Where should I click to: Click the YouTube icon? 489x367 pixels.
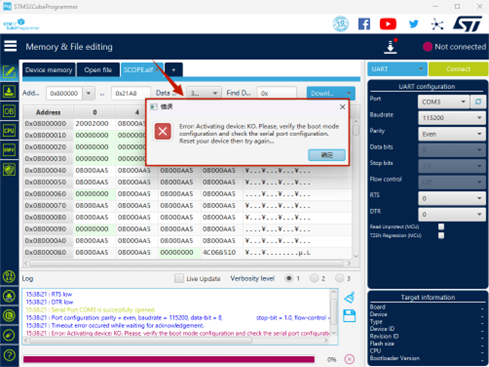tap(388, 24)
